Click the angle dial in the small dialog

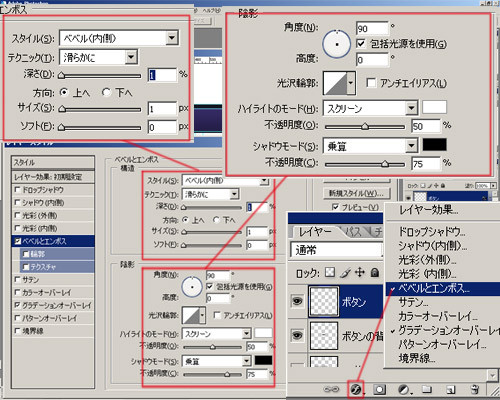click(x=192, y=287)
